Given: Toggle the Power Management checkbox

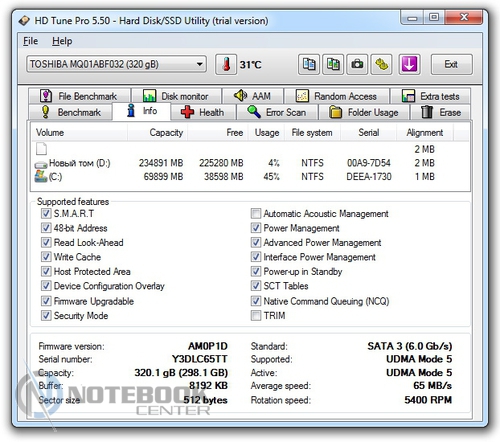Looking at the screenshot, I should pyautogui.click(x=256, y=228).
